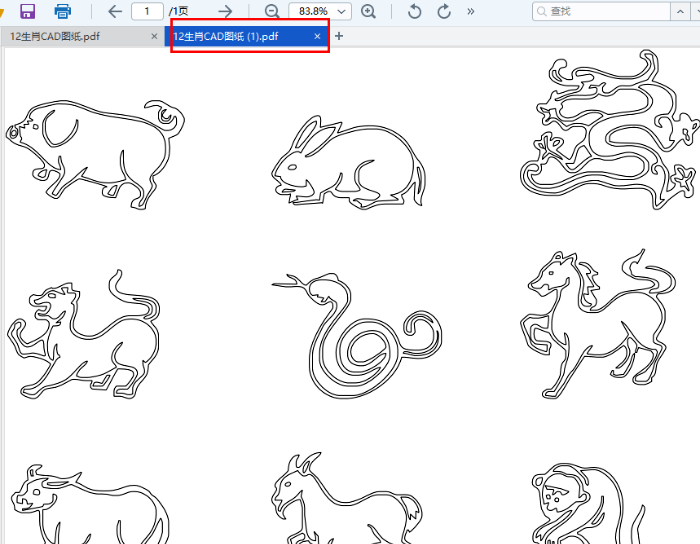700x544 pixels.
Task: Click the rabbit outline drawing
Action: (x=348, y=162)
